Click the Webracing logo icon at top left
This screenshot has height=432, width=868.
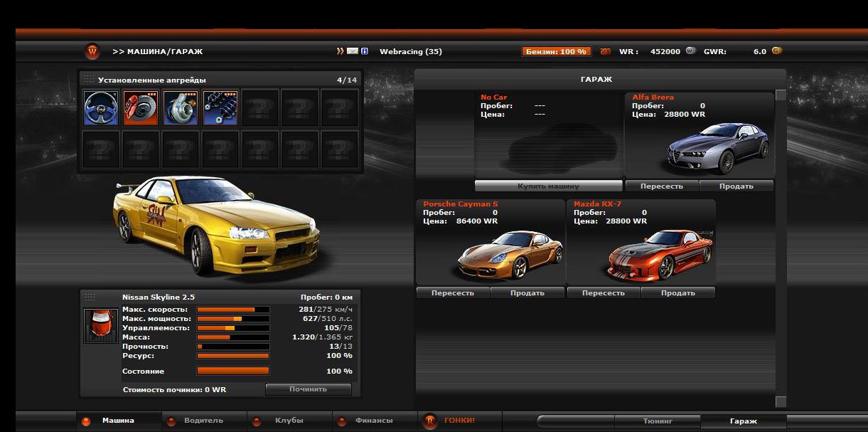(x=92, y=51)
